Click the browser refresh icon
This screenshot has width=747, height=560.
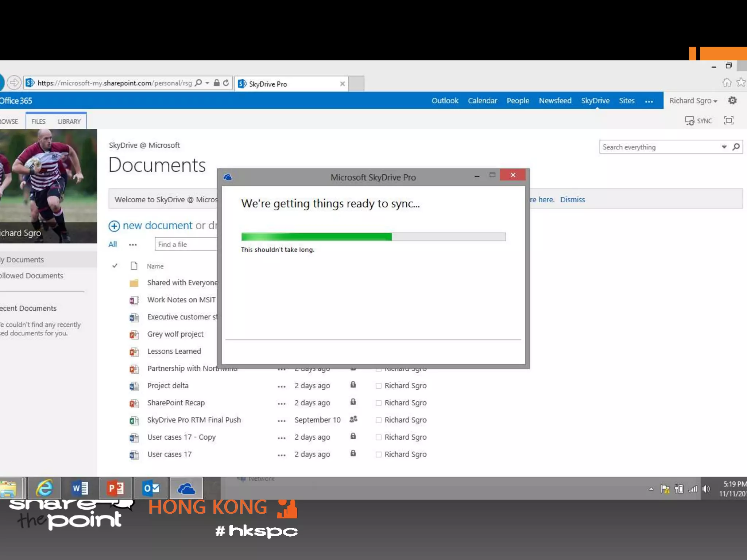click(x=226, y=83)
